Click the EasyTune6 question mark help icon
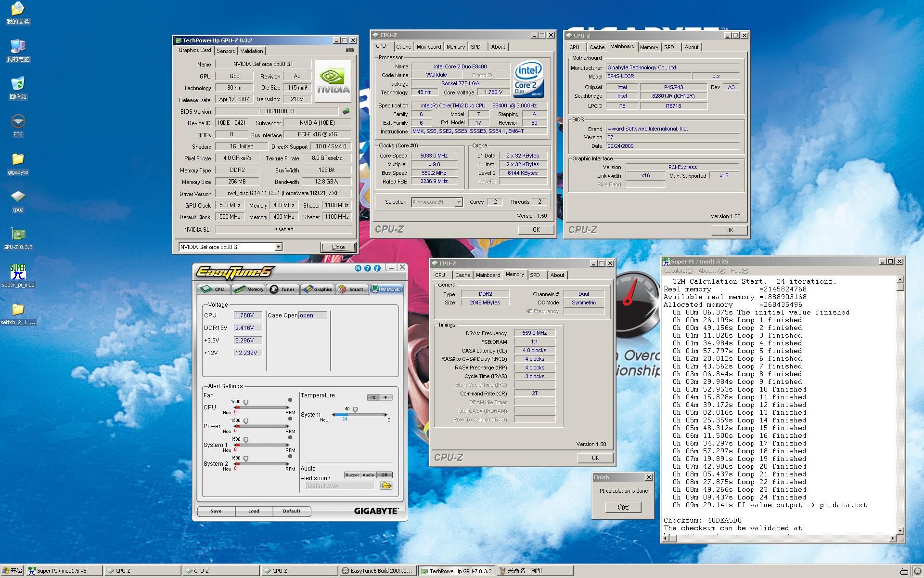924x578 pixels. (368, 268)
